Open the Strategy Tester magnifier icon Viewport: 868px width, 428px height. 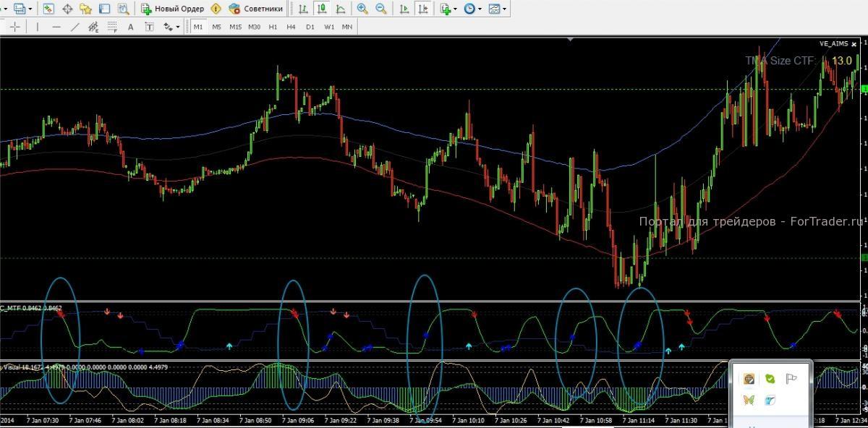[x=124, y=9]
